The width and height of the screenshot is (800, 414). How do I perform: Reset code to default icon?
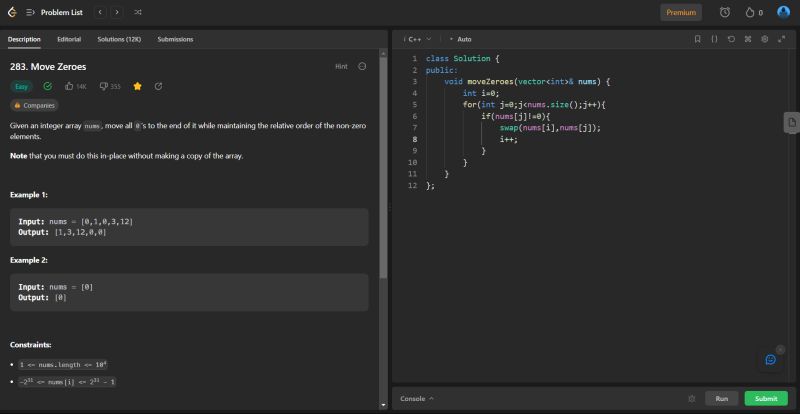(731, 39)
